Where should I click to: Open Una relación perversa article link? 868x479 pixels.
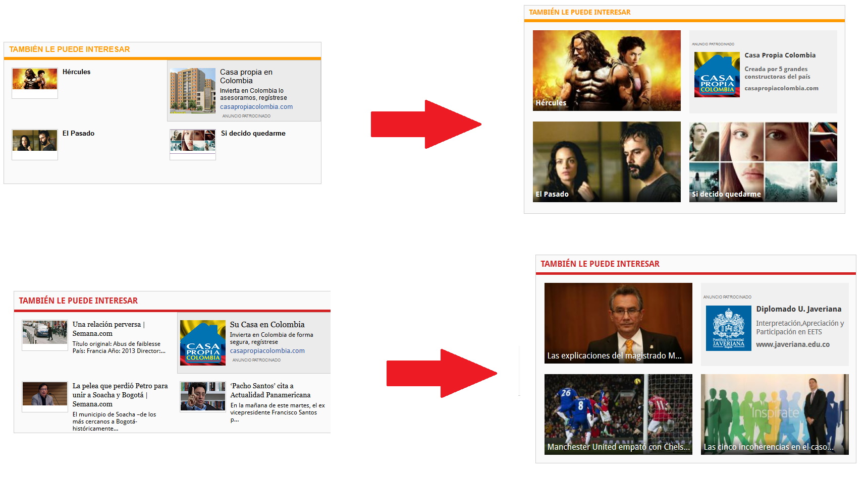coord(108,329)
